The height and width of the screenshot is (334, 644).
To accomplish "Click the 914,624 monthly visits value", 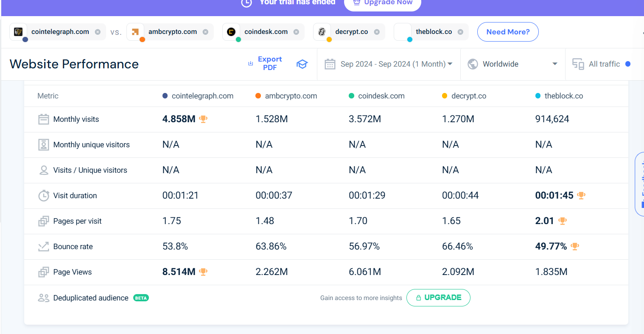I will tap(552, 119).
